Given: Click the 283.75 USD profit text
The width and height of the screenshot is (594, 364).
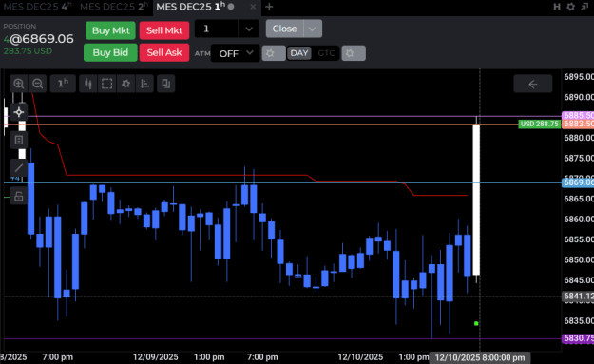Looking at the screenshot, I should tap(28, 51).
